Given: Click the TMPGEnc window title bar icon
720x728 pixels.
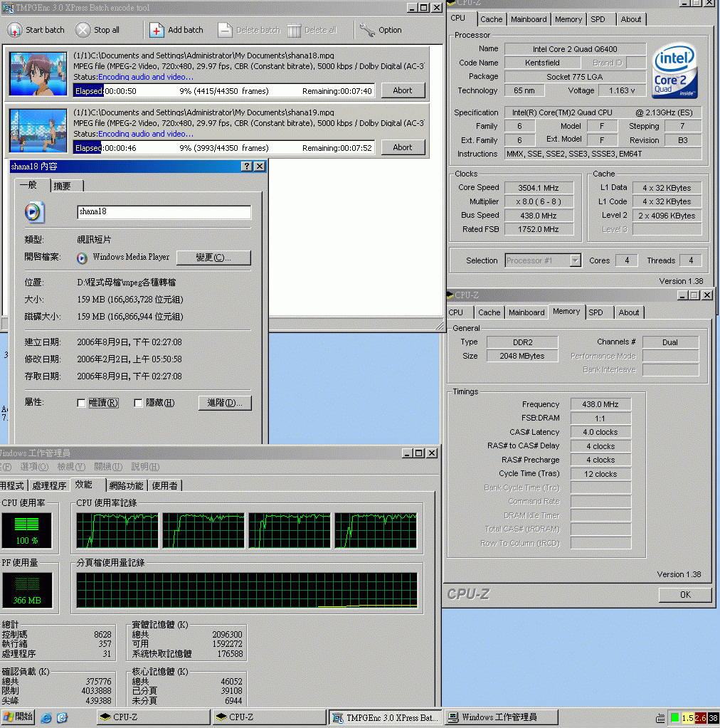Looking at the screenshot, I should click(9, 7).
